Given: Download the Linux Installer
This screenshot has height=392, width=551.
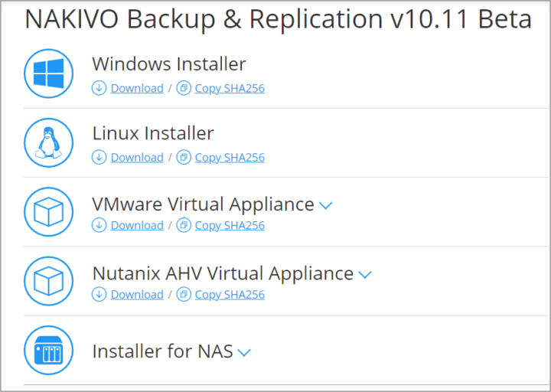Looking at the screenshot, I should (137, 157).
